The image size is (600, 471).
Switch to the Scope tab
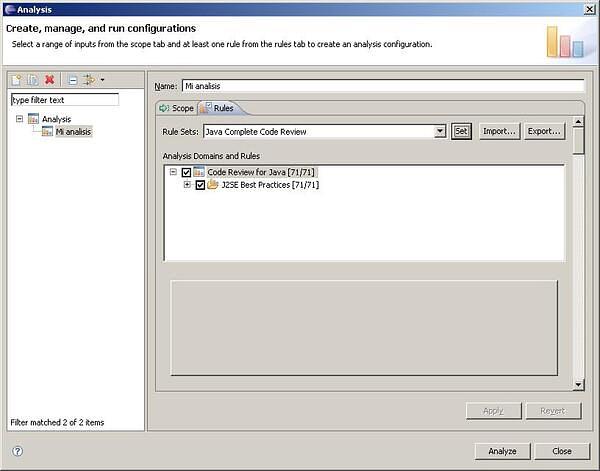pyautogui.click(x=176, y=108)
